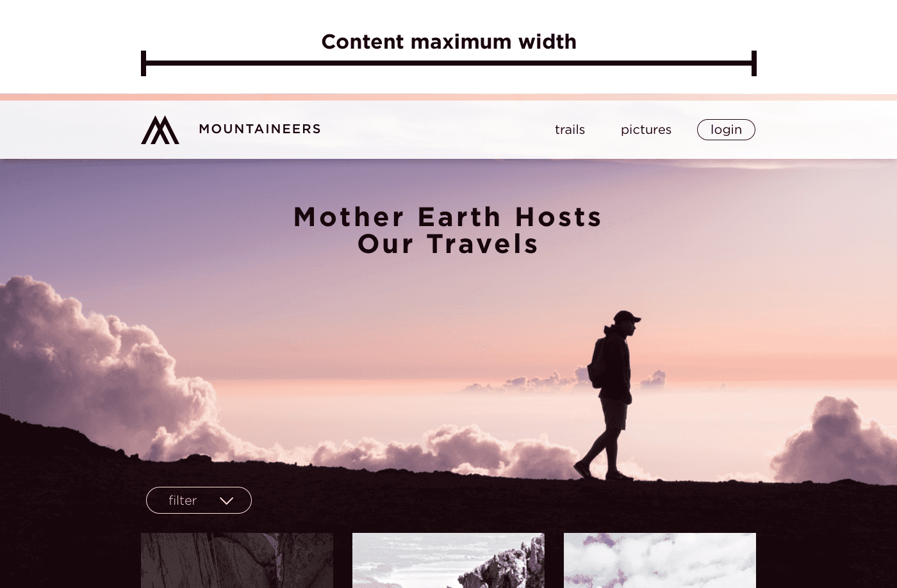Screen dimensions: 897x588
Task: View the cloudy sky thumbnail
Action: (660, 560)
